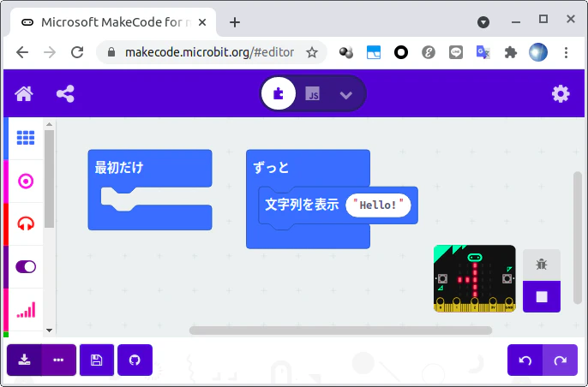Close the Microsoft MakeCode tab
Image resolution: width=588 pixels, height=387 pixels.
pos(202,22)
